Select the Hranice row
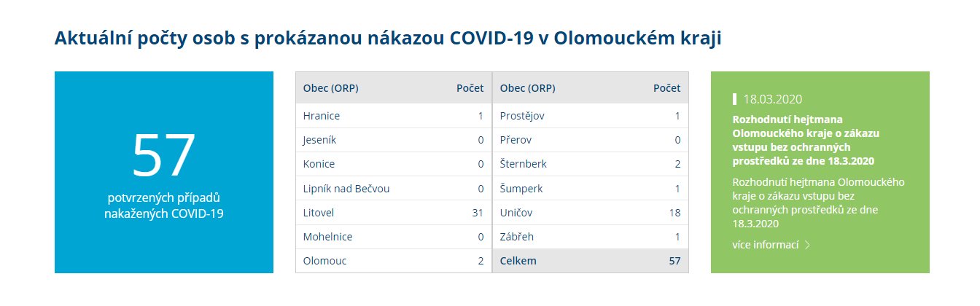980x306 pixels. point(394,116)
